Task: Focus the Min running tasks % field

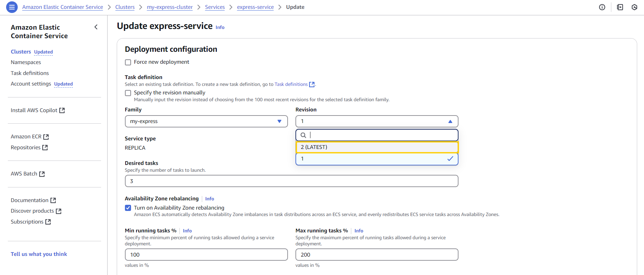Action: 206,255
